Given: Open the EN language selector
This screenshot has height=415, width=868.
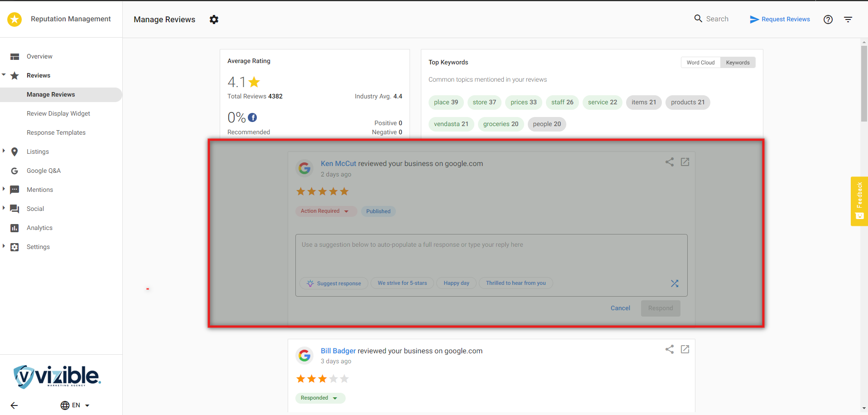Looking at the screenshot, I should [x=75, y=405].
